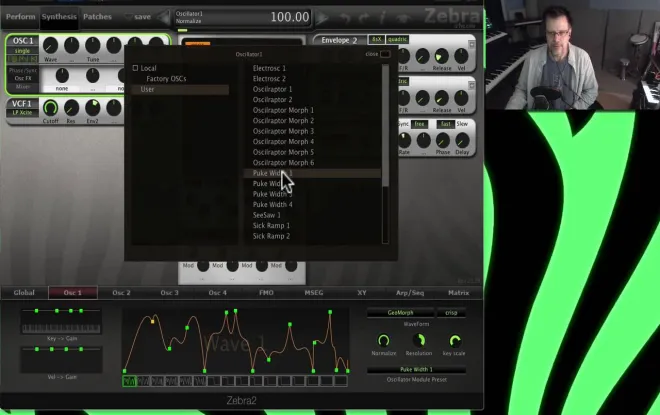The width and height of the screenshot is (660, 415).
Task: Open the XY tab
Action: pos(362,293)
